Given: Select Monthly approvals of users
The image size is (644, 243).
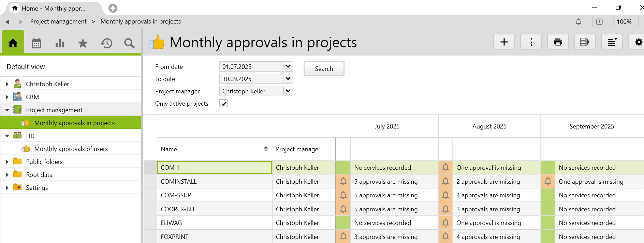Looking at the screenshot, I should pyautogui.click(x=71, y=149).
